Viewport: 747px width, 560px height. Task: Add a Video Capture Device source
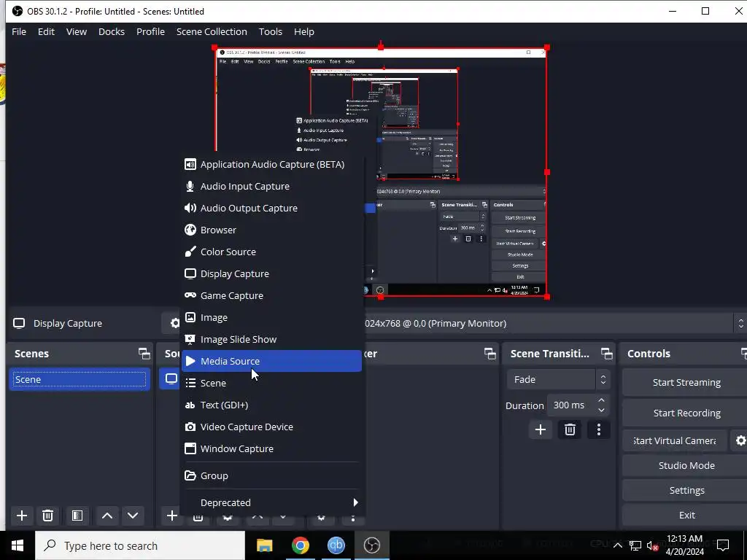(x=271, y=427)
